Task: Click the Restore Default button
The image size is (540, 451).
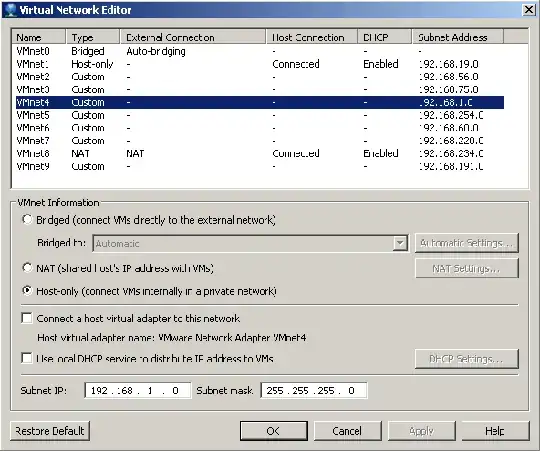Action: click(x=50, y=431)
